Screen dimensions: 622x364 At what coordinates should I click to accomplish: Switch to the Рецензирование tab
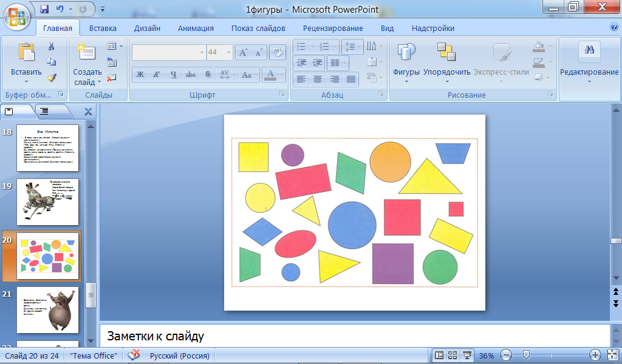[x=333, y=28]
